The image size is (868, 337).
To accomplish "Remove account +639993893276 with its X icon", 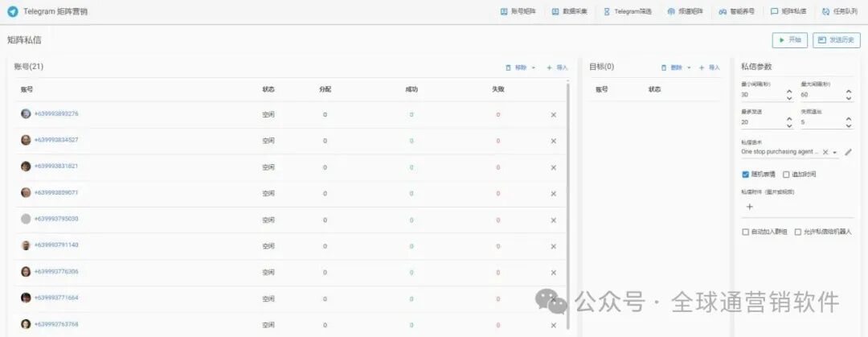I will click(x=554, y=115).
